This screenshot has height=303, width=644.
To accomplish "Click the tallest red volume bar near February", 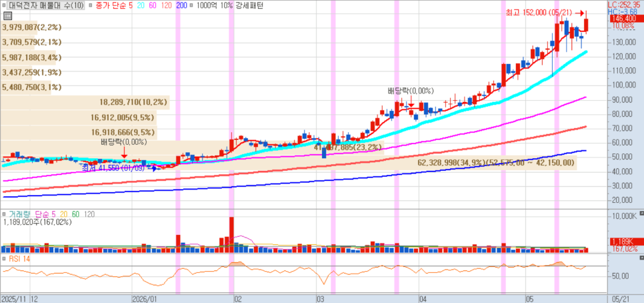I will 231,234.
